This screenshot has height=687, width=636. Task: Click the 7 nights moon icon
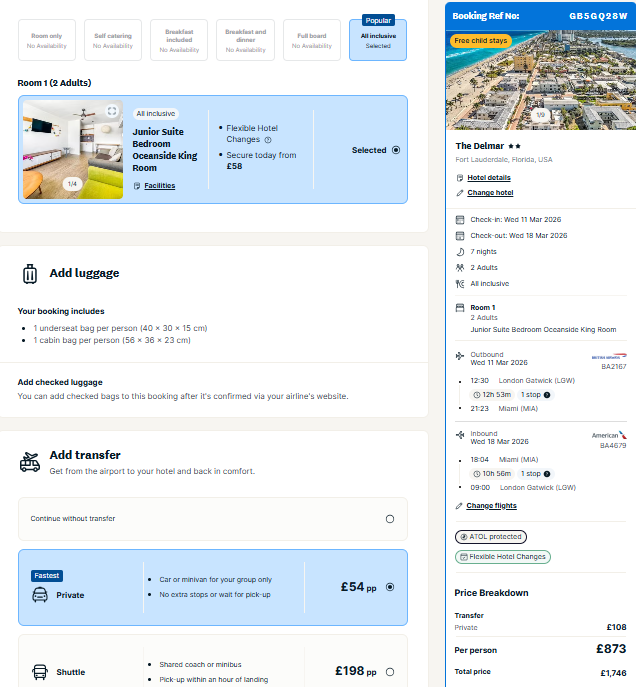pyautogui.click(x=460, y=251)
